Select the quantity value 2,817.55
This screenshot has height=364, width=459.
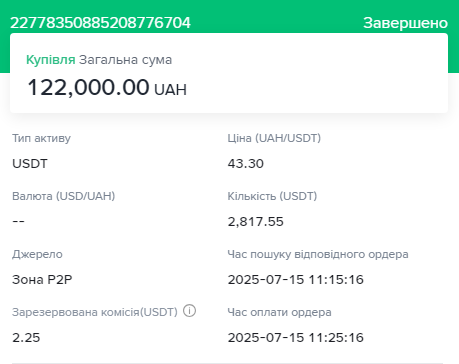(256, 222)
